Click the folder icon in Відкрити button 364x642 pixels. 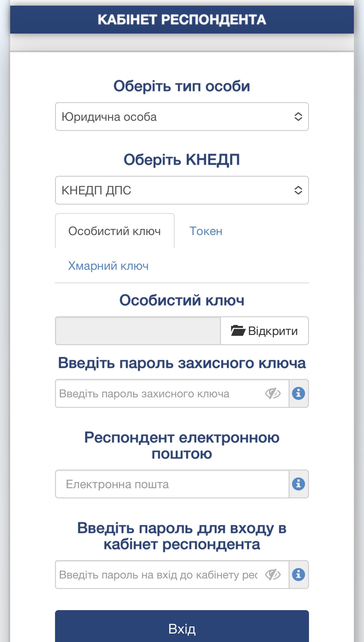click(238, 331)
